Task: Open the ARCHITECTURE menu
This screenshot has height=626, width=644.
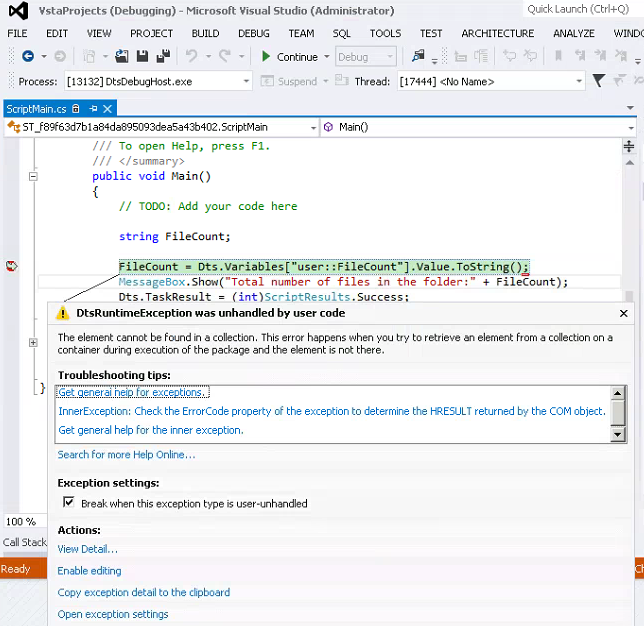Action: click(x=497, y=33)
